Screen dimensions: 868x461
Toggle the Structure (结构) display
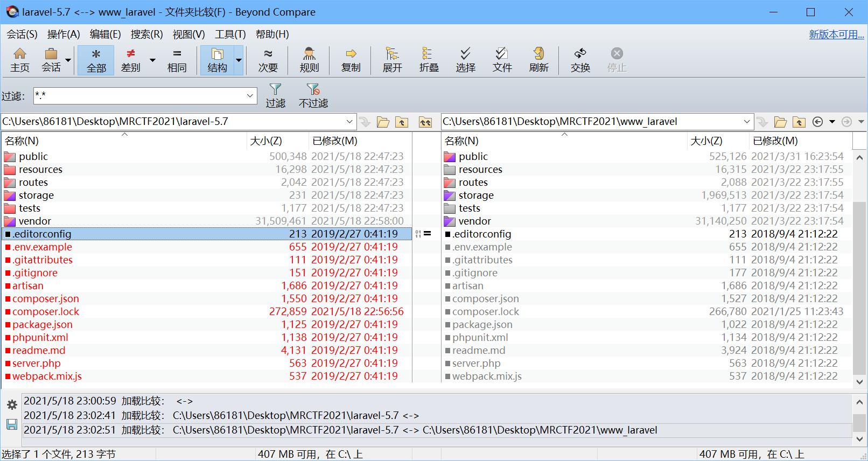(218, 60)
